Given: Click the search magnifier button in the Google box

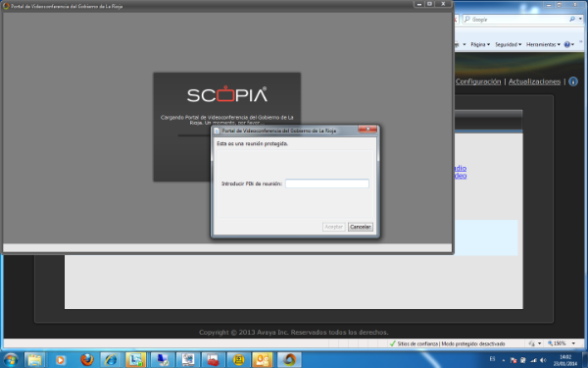Looking at the screenshot, I should click(x=572, y=20).
